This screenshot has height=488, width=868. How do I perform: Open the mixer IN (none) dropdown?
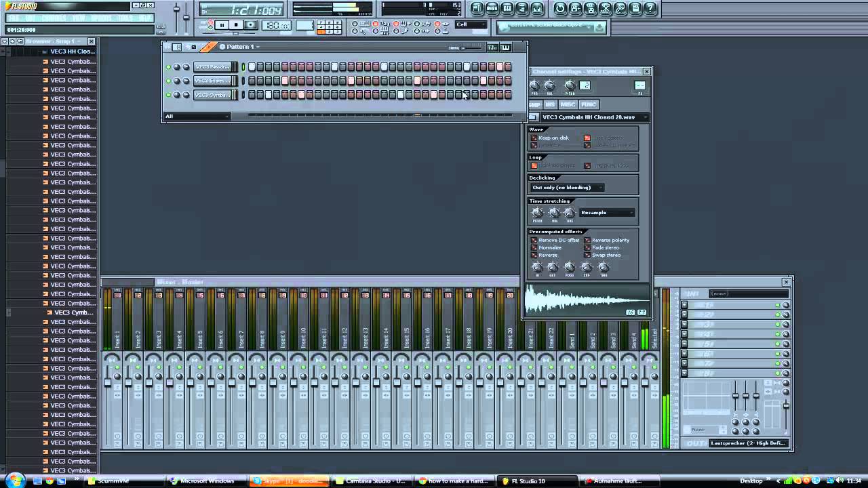pos(749,293)
